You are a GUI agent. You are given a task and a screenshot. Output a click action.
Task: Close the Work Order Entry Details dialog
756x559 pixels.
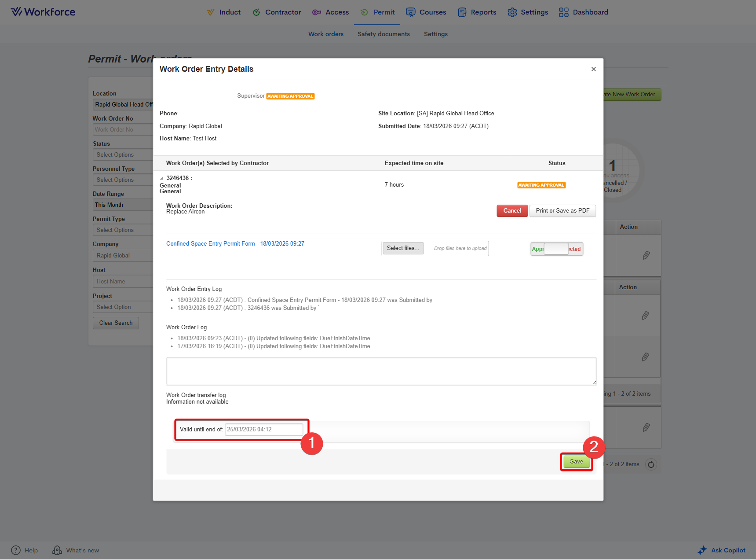(x=593, y=69)
